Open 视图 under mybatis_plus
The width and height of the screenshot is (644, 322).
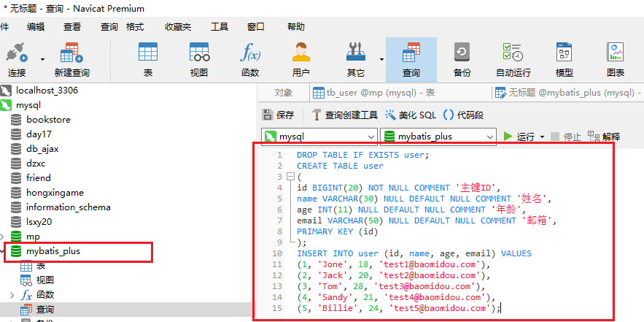pyautogui.click(x=45, y=280)
